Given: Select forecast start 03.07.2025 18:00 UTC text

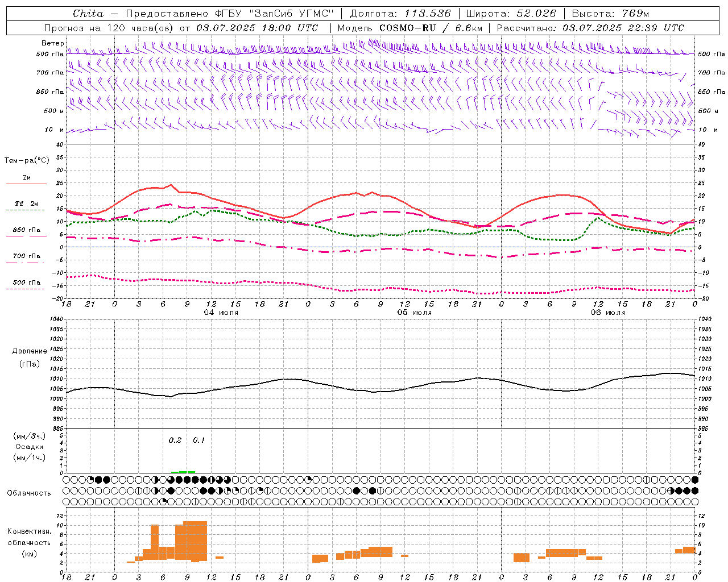Looking at the screenshot, I should [257, 28].
